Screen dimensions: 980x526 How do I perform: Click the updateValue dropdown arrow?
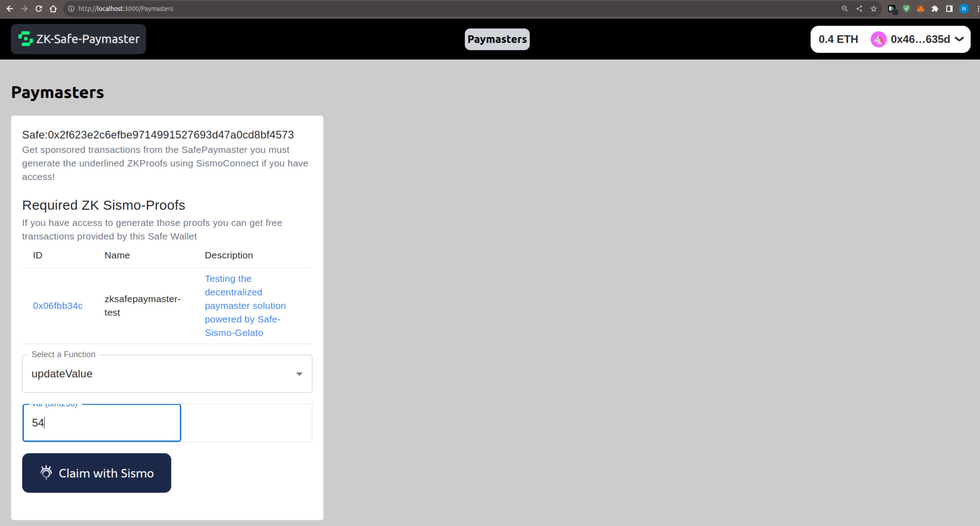tap(299, 374)
